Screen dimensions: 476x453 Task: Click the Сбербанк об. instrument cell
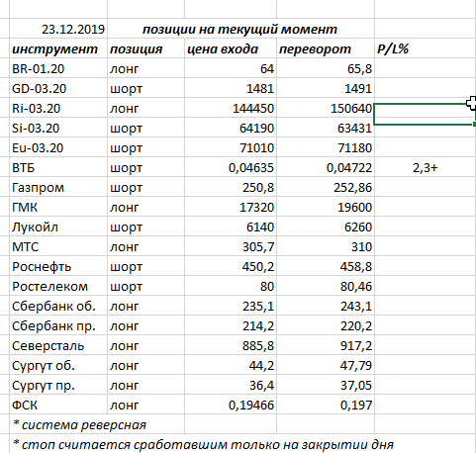coord(58,306)
